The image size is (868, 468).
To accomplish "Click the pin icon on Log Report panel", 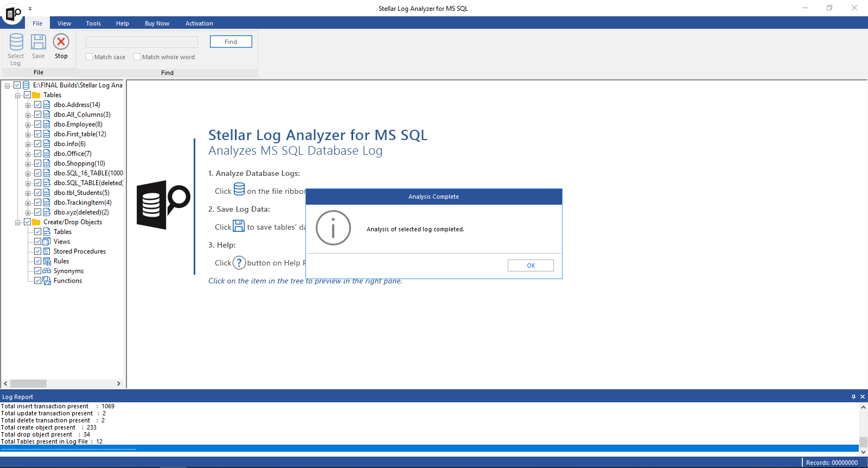I will coord(853,397).
